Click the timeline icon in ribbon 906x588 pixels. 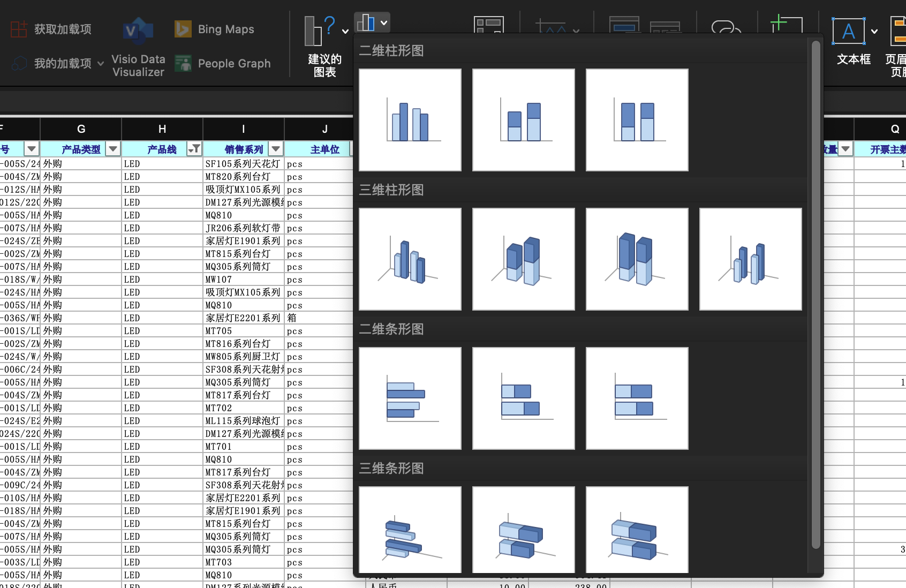pyautogui.click(x=665, y=27)
